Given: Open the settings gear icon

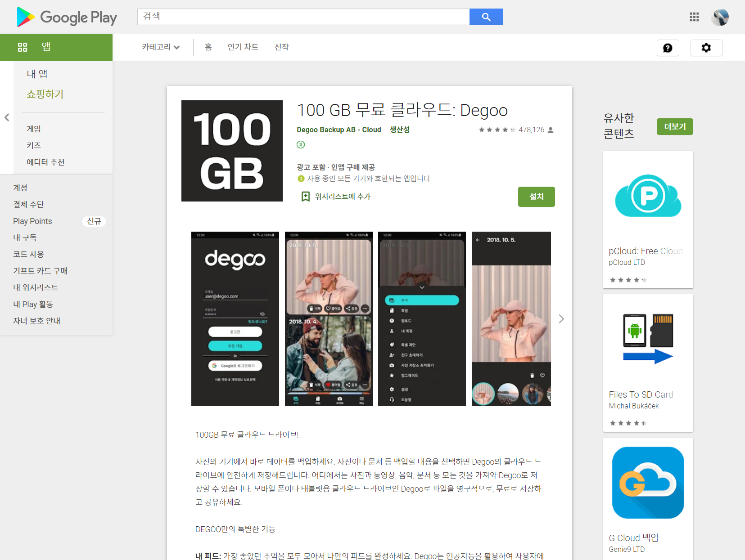Looking at the screenshot, I should click(706, 48).
